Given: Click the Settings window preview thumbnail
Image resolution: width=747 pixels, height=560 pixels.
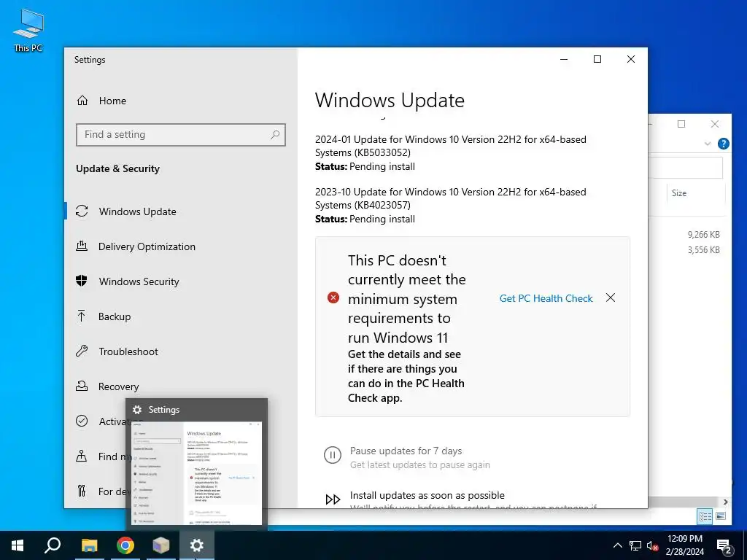Looking at the screenshot, I should coord(197,472).
